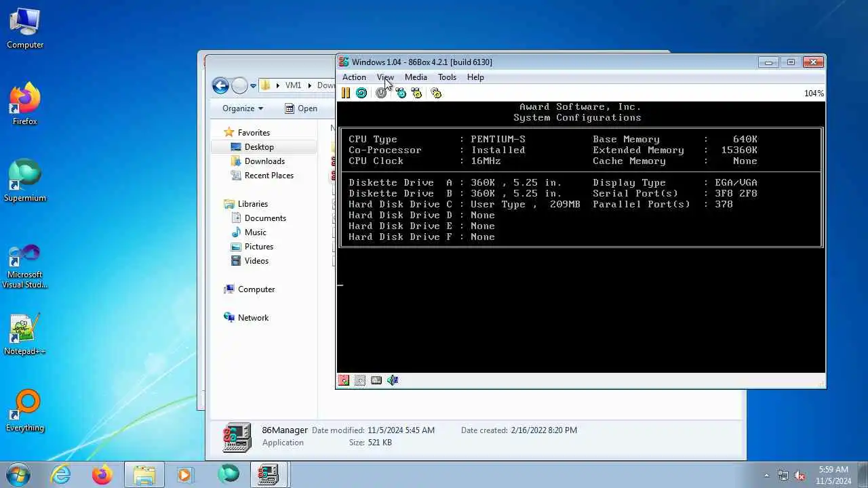The image size is (868, 488).
Task: Open Recent Places in Explorer sidebar
Action: click(262, 176)
